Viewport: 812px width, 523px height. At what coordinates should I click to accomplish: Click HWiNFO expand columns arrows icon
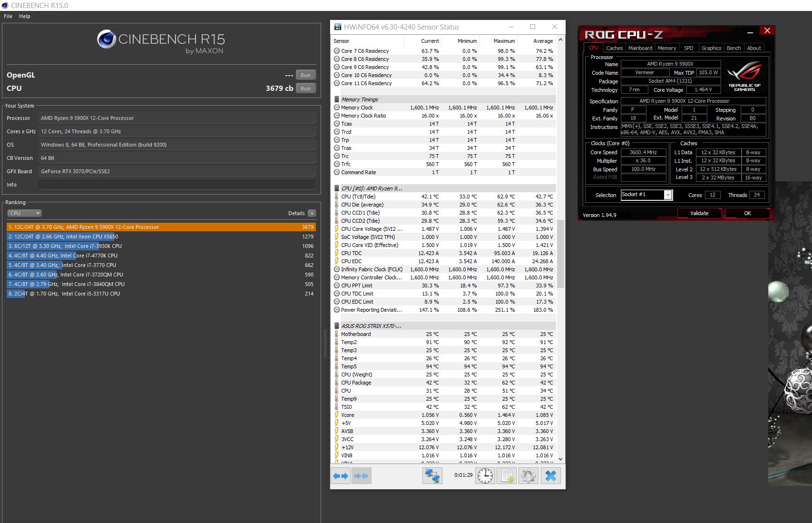click(341, 476)
